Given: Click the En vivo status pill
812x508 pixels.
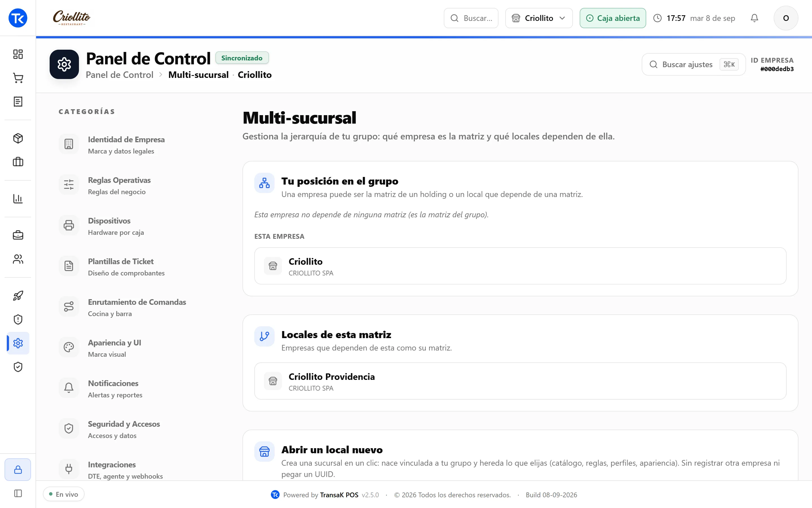Looking at the screenshot, I should (63, 494).
